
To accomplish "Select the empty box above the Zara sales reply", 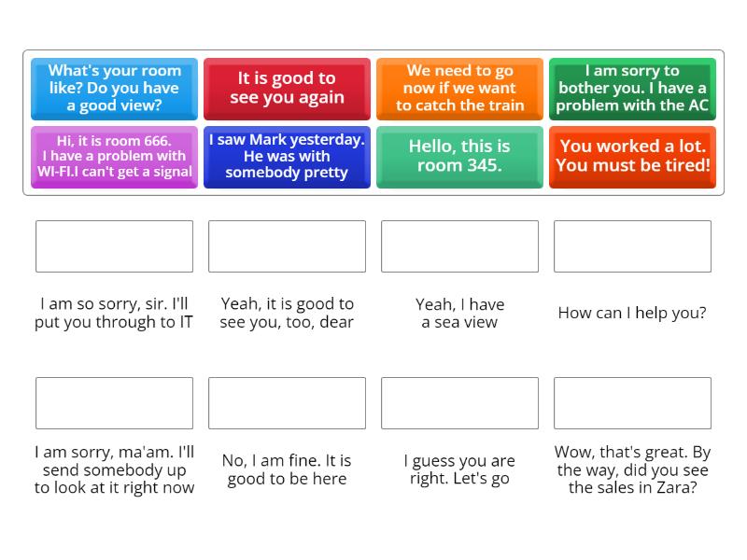I will tap(632, 403).
